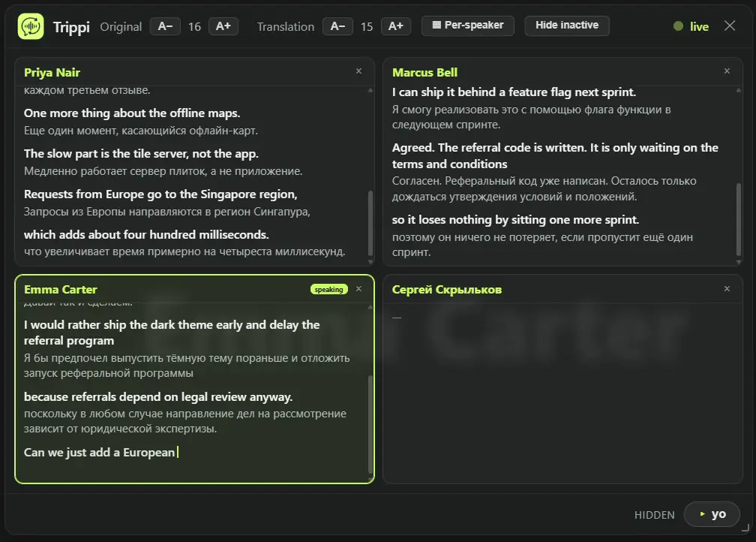756x542 pixels.
Task: Click 'Requests from Europe go to the Singapore region' line
Action: [160, 194]
